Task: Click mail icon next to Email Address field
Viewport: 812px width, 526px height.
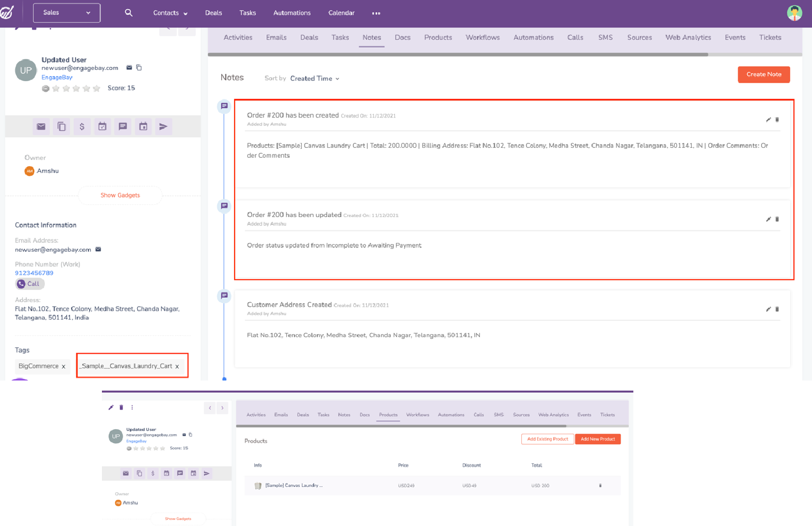Action: click(98, 250)
